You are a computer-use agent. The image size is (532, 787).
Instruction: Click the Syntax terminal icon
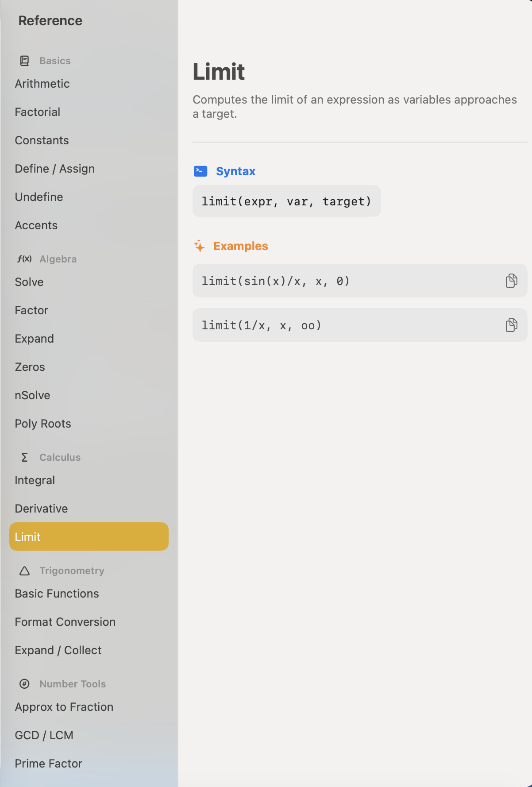pos(200,171)
